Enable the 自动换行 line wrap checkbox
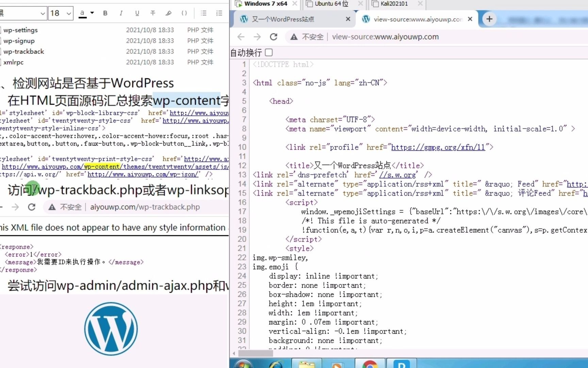 269,52
